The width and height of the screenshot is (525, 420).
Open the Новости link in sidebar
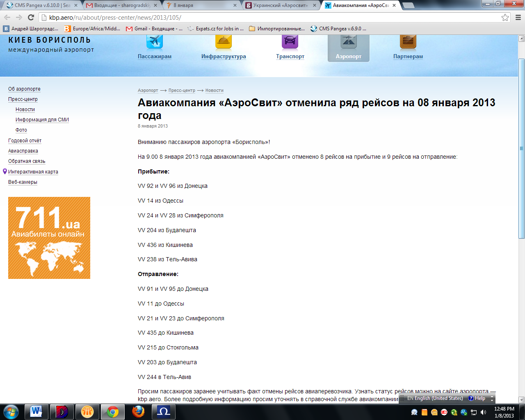click(x=25, y=110)
